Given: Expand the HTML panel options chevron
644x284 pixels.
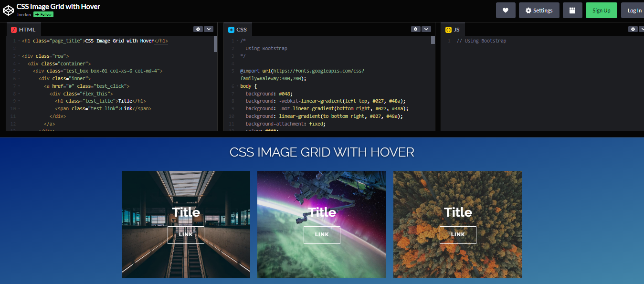Looking at the screenshot, I should pyautogui.click(x=209, y=29).
